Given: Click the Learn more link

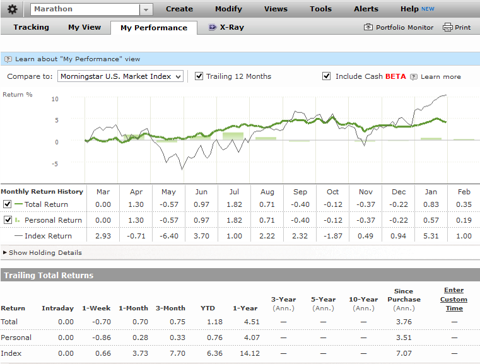Looking at the screenshot, I should (x=441, y=77).
